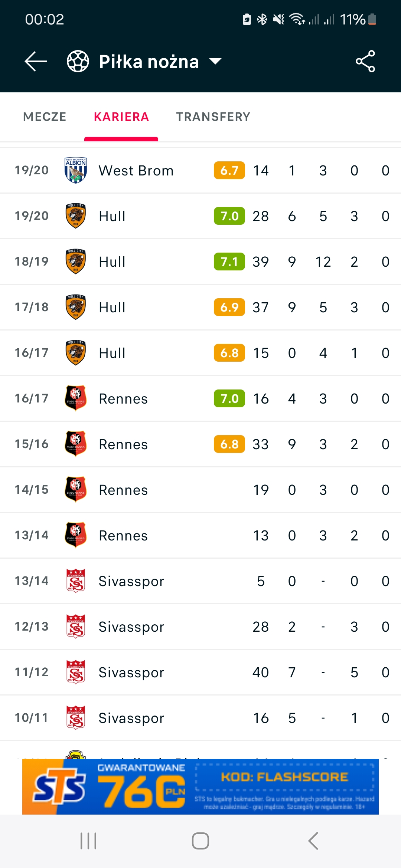Switch to the MECZE tab
Image resolution: width=401 pixels, height=868 pixels.
[x=45, y=117]
